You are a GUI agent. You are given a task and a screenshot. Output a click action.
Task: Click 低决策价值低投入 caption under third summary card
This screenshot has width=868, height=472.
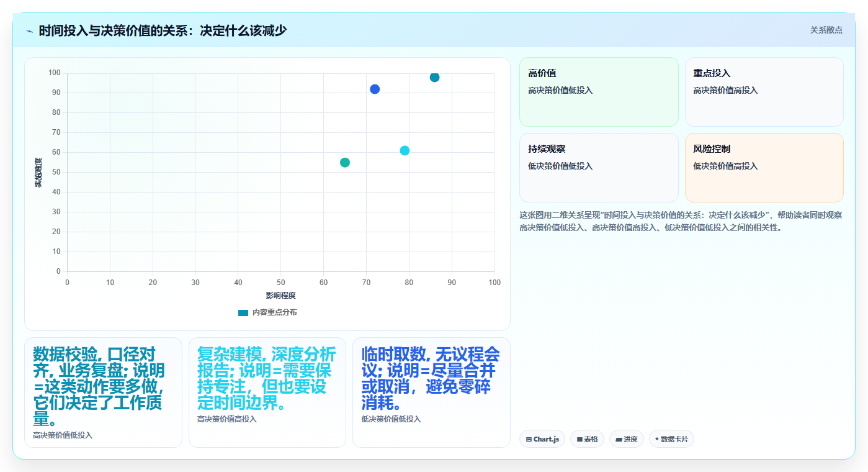tap(391, 419)
